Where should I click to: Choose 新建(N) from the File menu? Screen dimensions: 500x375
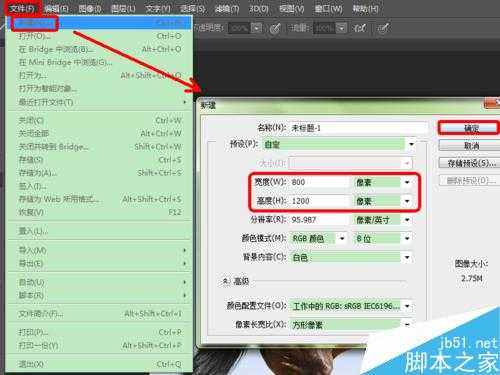99,23
